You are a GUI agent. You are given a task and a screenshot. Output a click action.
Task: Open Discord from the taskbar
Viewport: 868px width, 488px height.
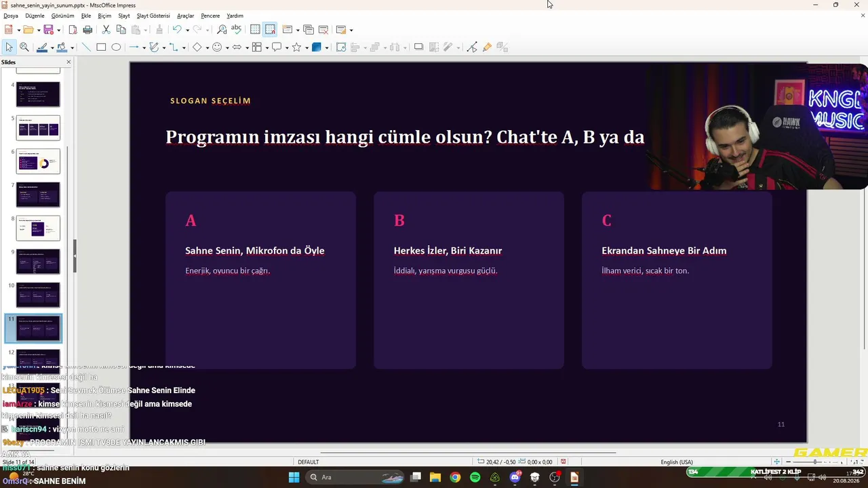pyautogui.click(x=515, y=477)
